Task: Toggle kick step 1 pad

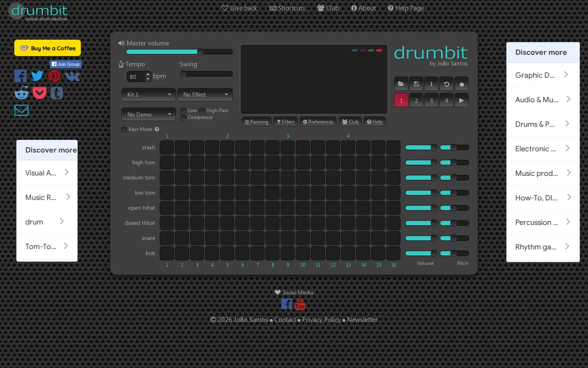Action: 167,253
